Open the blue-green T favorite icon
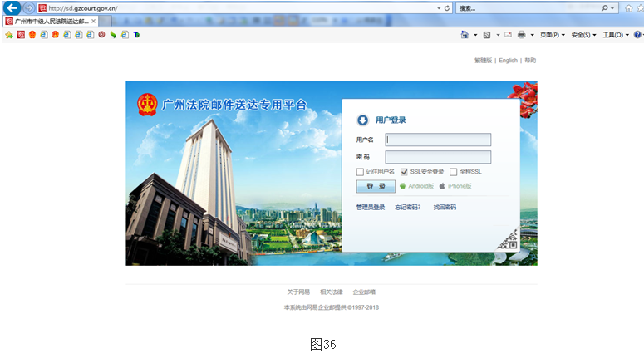Image resolution: width=644 pixels, height=358 pixels. point(136,35)
